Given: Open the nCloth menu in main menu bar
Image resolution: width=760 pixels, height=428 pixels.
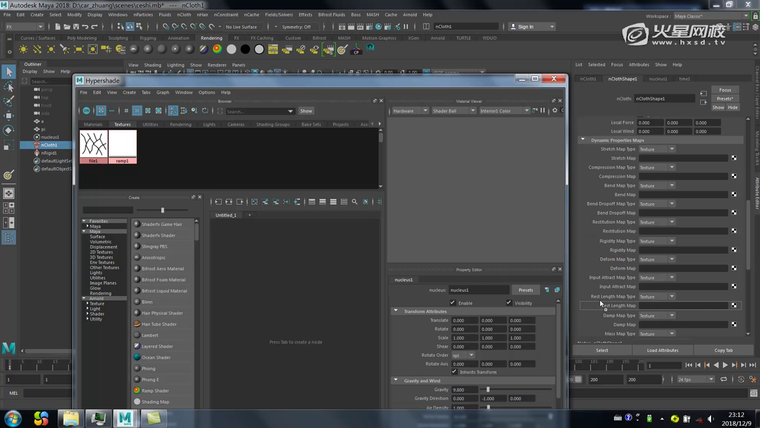Looking at the screenshot, I should (x=183, y=15).
